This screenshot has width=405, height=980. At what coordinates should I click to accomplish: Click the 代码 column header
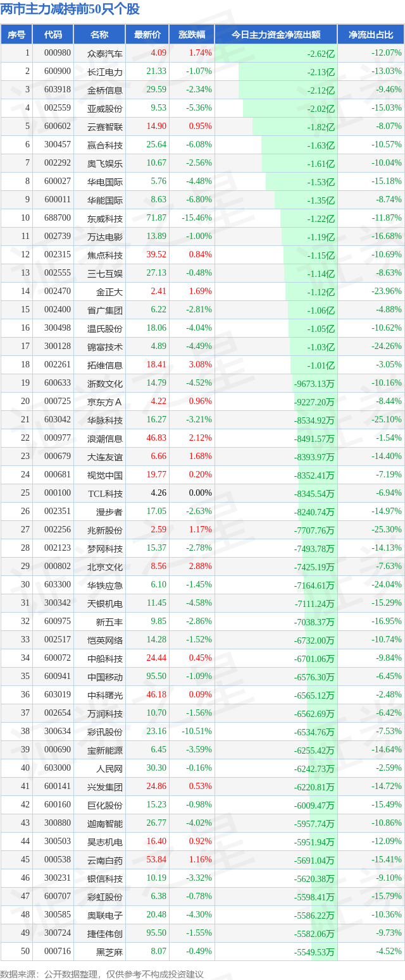[53, 34]
